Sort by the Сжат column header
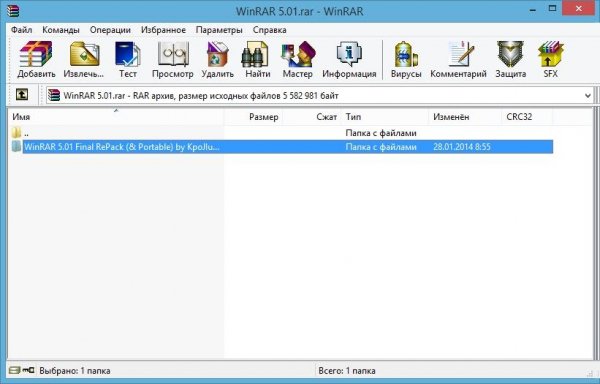This screenshot has height=384, width=600. point(312,117)
